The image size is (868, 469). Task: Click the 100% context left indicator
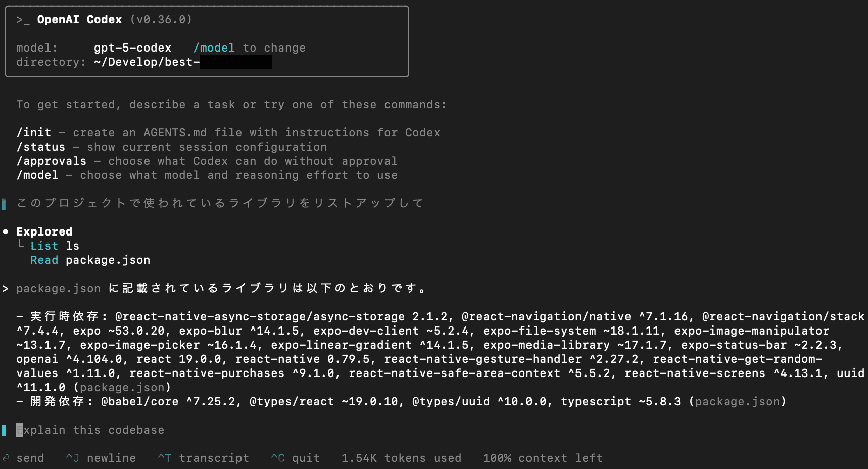click(543, 458)
